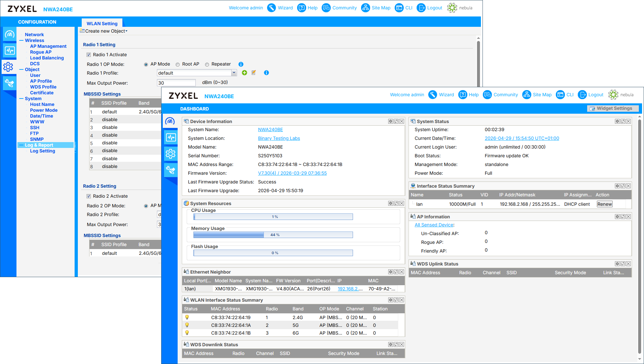Collapse the Wireless tree section
Viewport: 644px width, 364px height.
[22, 41]
